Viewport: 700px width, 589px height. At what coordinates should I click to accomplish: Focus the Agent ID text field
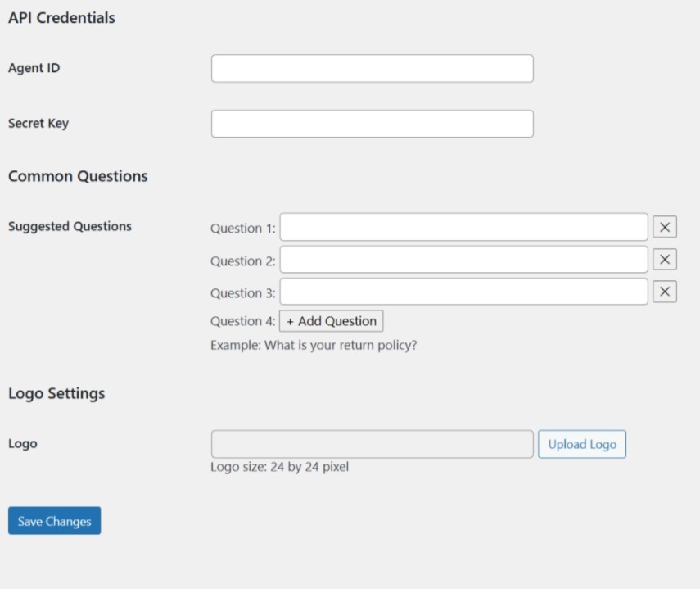coord(373,68)
